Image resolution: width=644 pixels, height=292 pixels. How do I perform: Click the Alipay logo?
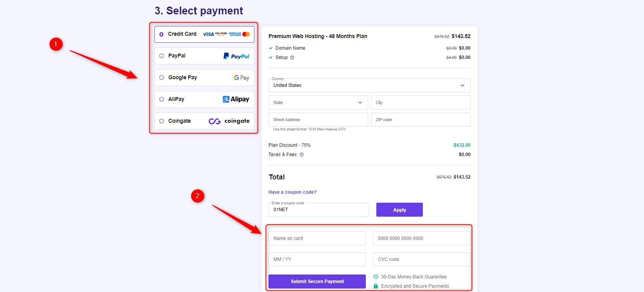(x=236, y=99)
